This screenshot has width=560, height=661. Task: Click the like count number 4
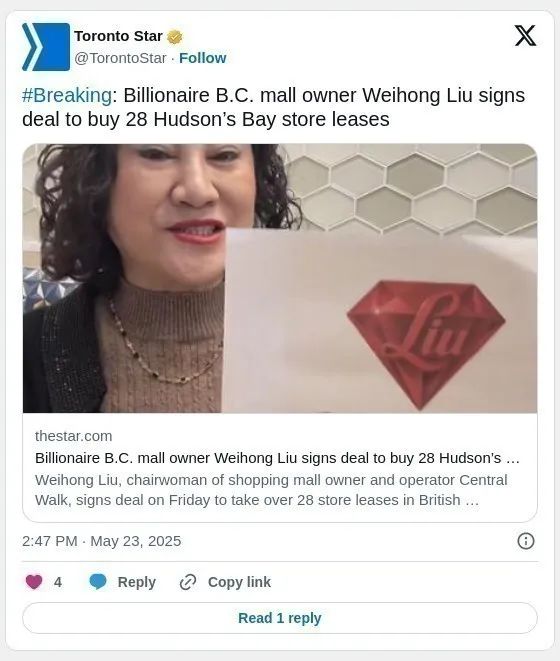[x=58, y=583]
